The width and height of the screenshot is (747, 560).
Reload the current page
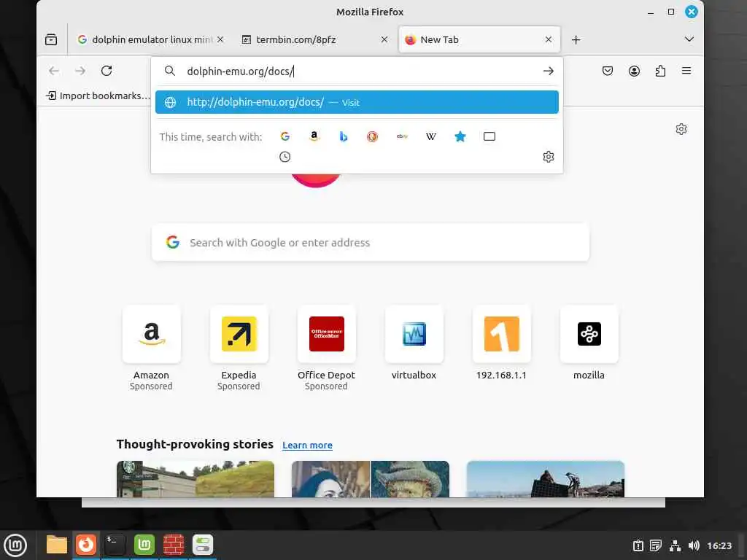(x=107, y=71)
